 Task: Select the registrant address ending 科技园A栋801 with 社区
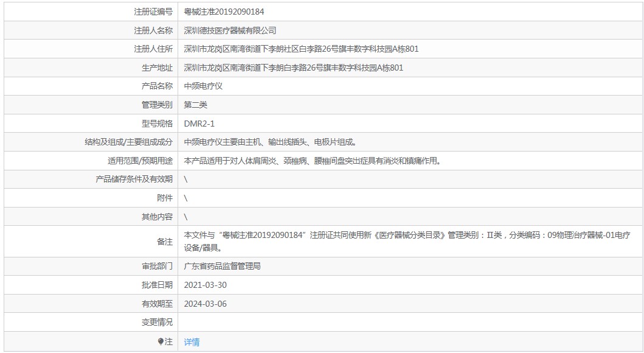click(301, 49)
